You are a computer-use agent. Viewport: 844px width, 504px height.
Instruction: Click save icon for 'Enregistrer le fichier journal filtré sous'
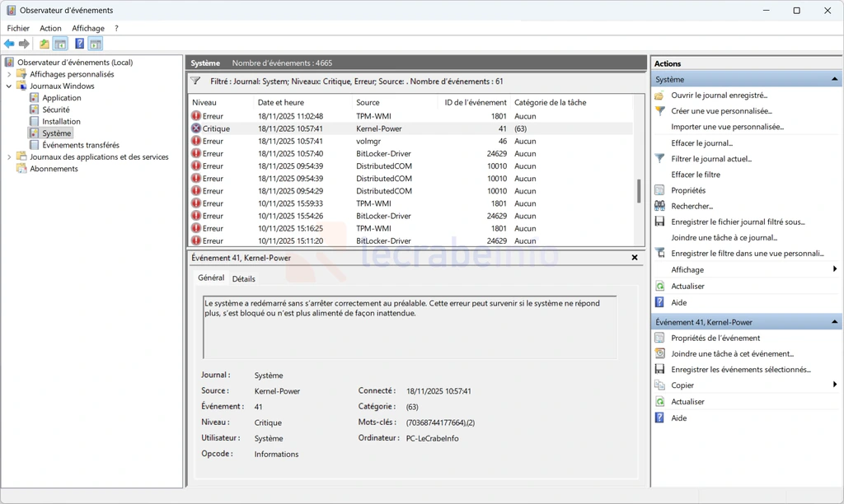tap(659, 222)
